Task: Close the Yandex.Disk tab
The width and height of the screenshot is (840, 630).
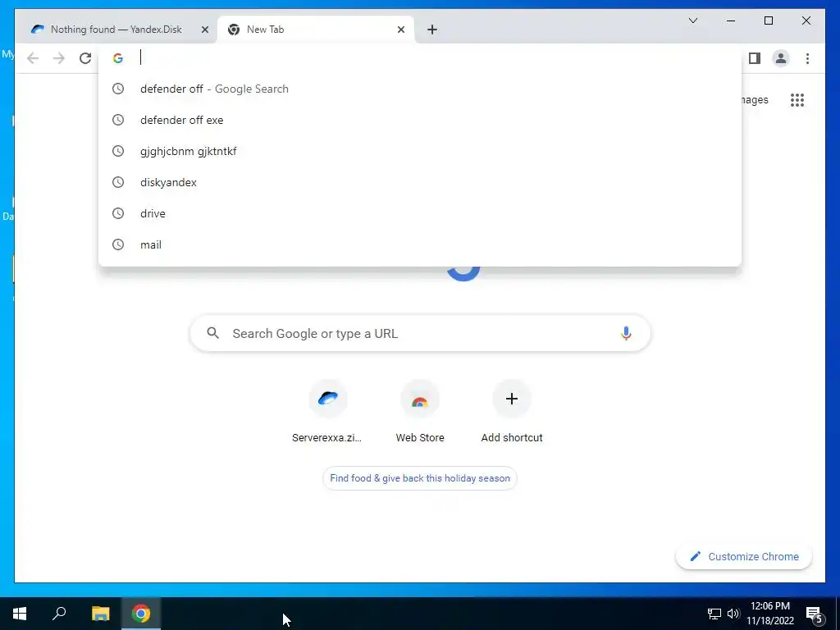Action: [x=204, y=30]
